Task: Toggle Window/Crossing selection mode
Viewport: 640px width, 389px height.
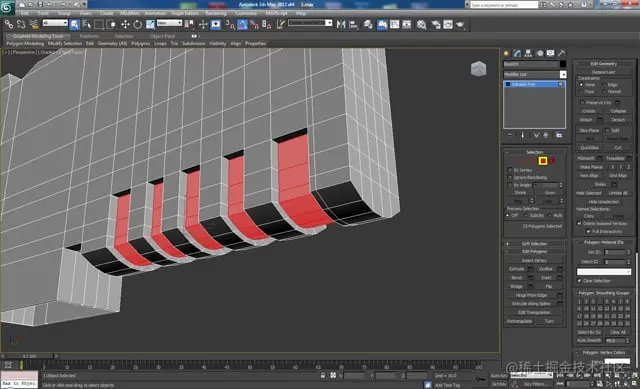Action: [111, 24]
